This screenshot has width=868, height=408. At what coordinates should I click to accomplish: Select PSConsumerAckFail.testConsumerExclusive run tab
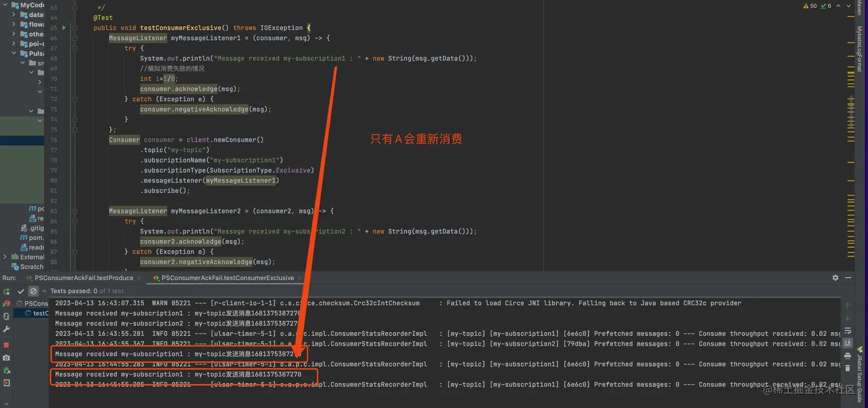pyautogui.click(x=223, y=278)
